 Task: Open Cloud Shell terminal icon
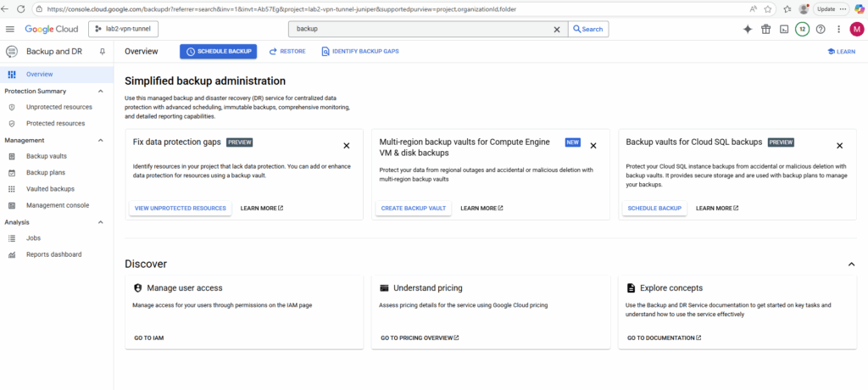click(x=784, y=29)
